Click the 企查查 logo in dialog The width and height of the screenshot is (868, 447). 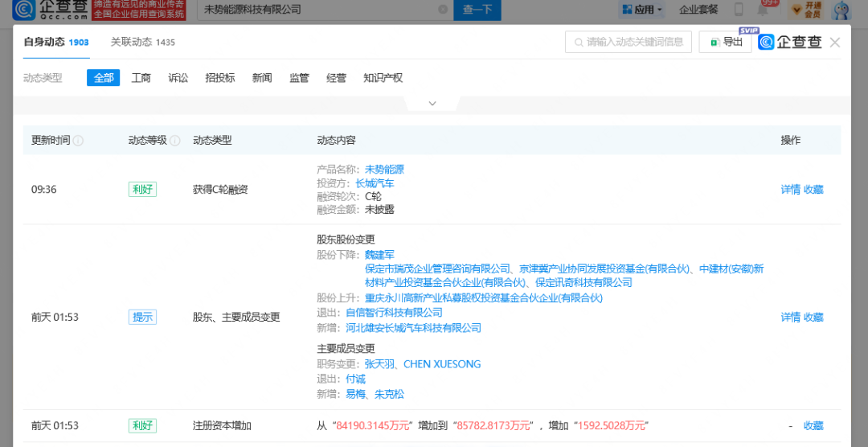click(x=790, y=42)
